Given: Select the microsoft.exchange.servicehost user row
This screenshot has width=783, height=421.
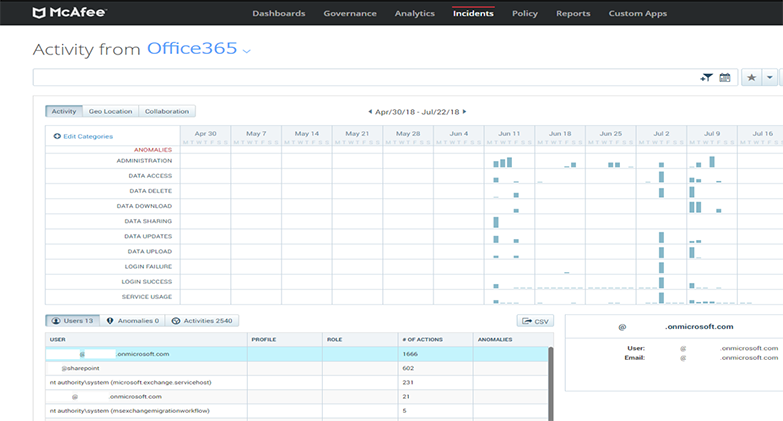Looking at the screenshot, I should click(x=297, y=383).
